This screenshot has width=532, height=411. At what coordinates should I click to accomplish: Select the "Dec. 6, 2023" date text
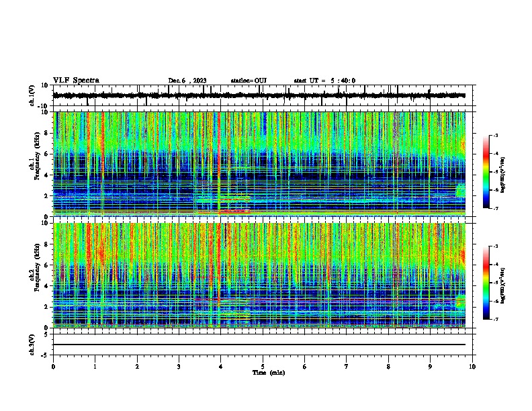coord(187,81)
